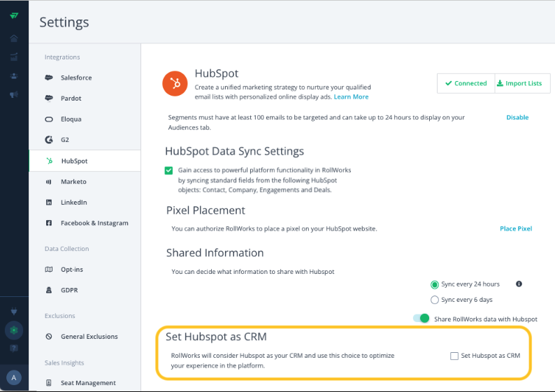555x392 pixels.
Task: Open the help question mark icon
Action: point(14,349)
